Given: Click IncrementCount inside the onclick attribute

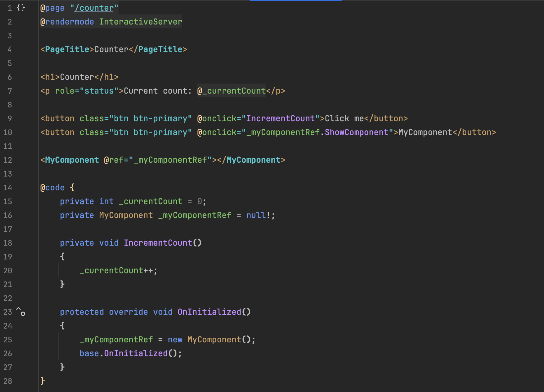Looking at the screenshot, I should click(280, 118).
